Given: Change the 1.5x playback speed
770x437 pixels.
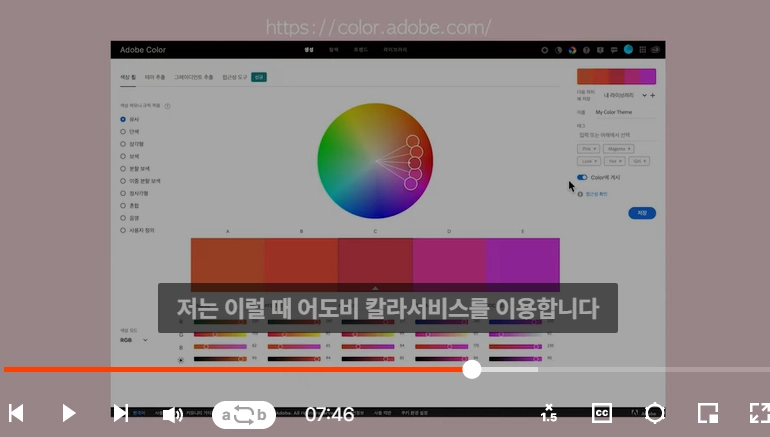Looking at the screenshot, I should click(549, 413).
